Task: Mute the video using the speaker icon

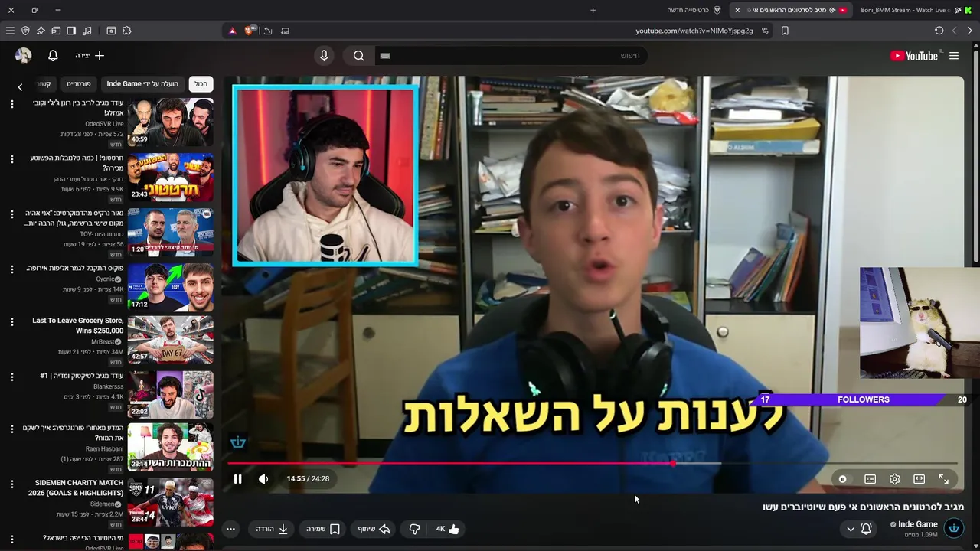Action: (x=263, y=479)
